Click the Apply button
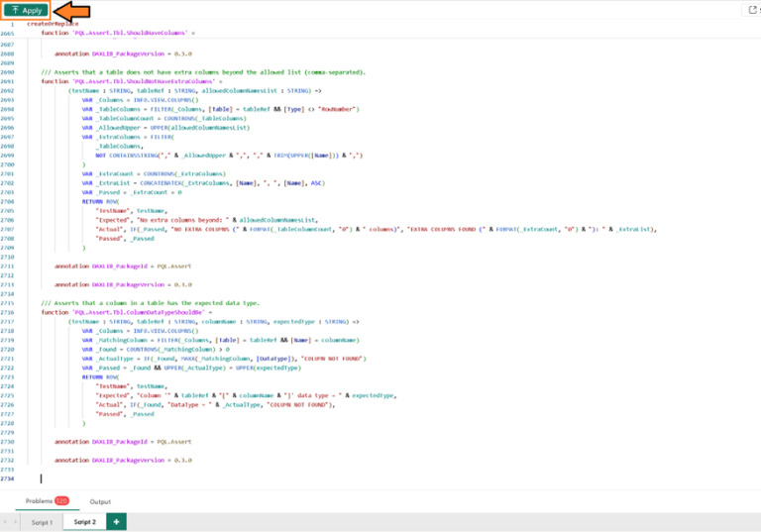 (x=26, y=10)
